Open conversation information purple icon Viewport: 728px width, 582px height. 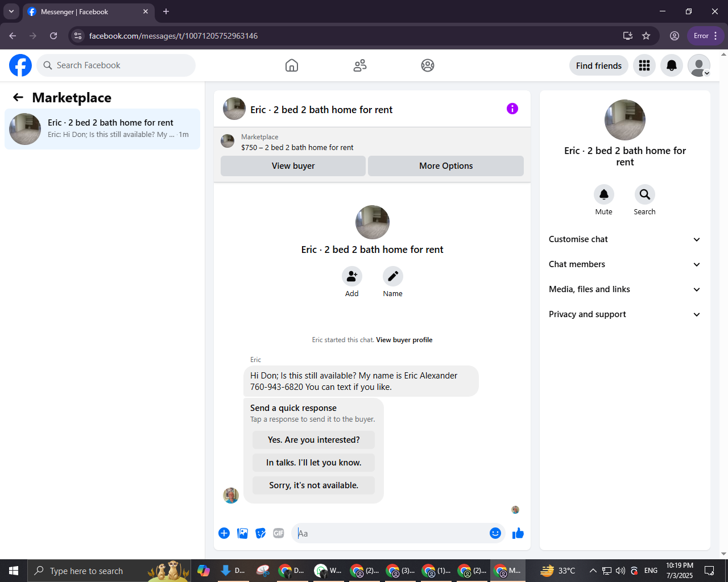click(512, 109)
